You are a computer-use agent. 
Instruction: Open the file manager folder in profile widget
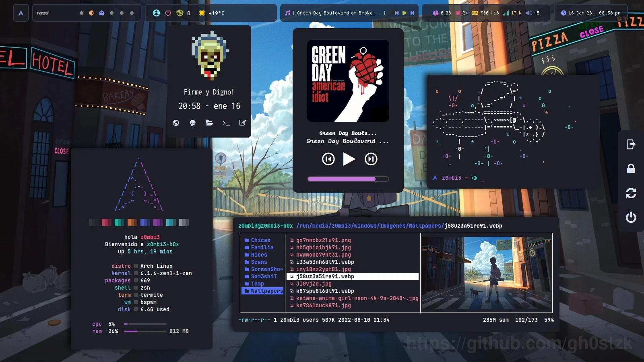[x=209, y=123]
